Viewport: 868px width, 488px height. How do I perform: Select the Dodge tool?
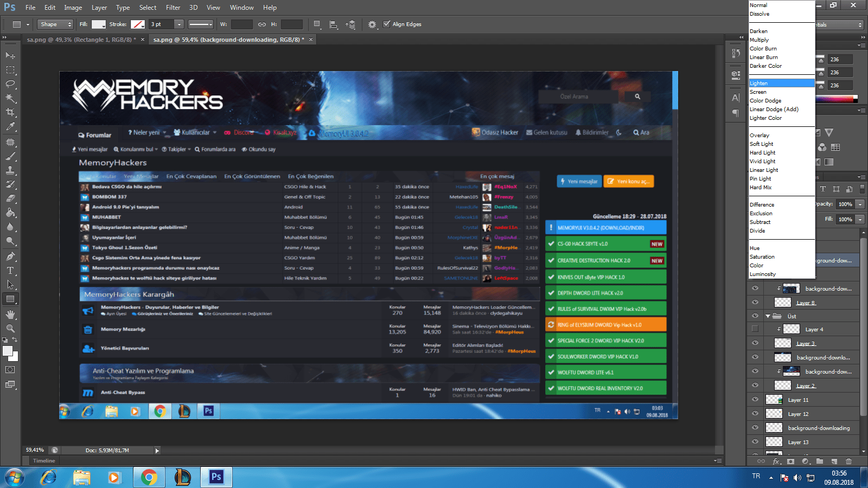click(10, 241)
